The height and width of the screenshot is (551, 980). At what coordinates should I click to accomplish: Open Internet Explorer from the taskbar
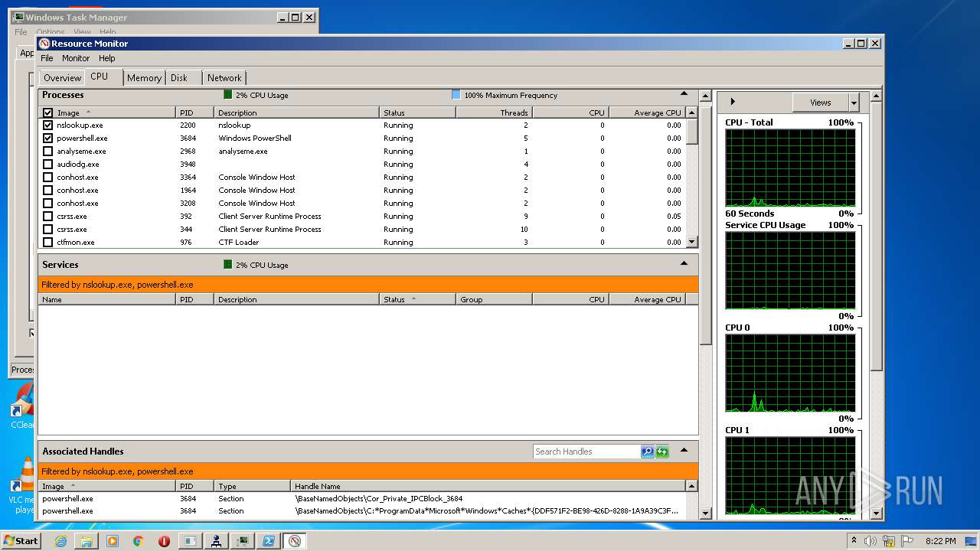(x=60, y=541)
